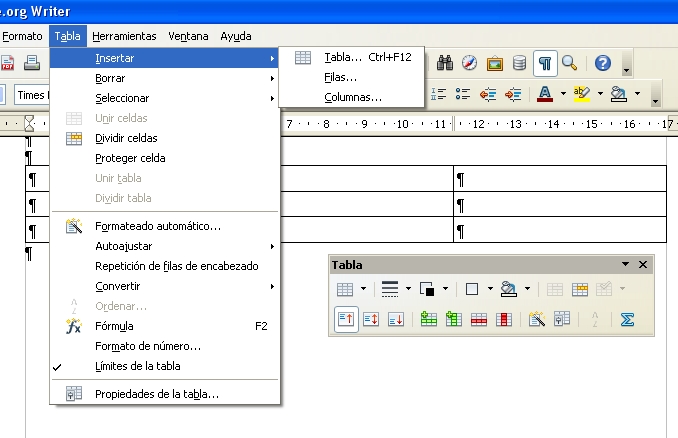Select Filas... from the Insertar submenu
Screen dimensions: 678x438
pyautogui.click(x=340, y=77)
